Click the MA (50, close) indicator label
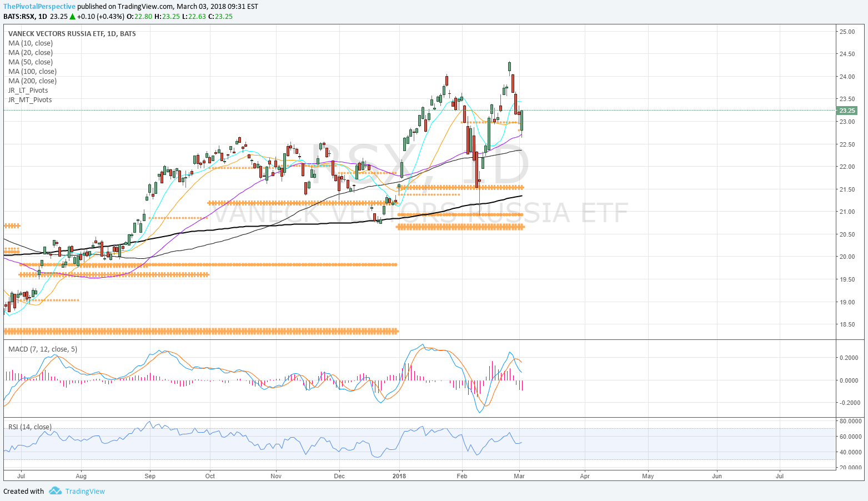 [x=31, y=62]
